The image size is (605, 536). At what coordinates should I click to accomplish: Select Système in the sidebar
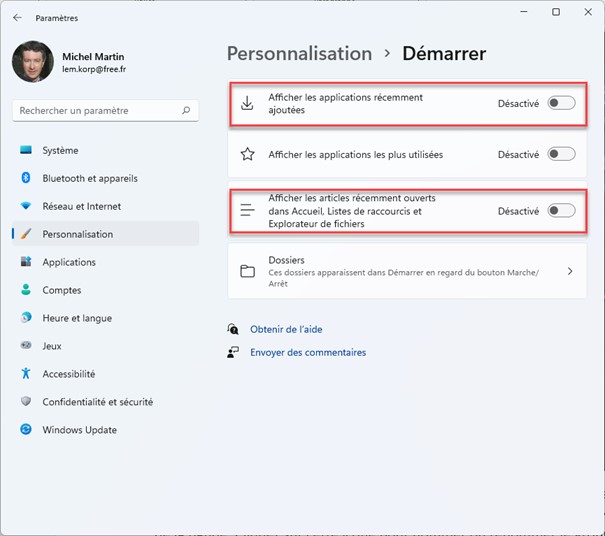[60, 150]
